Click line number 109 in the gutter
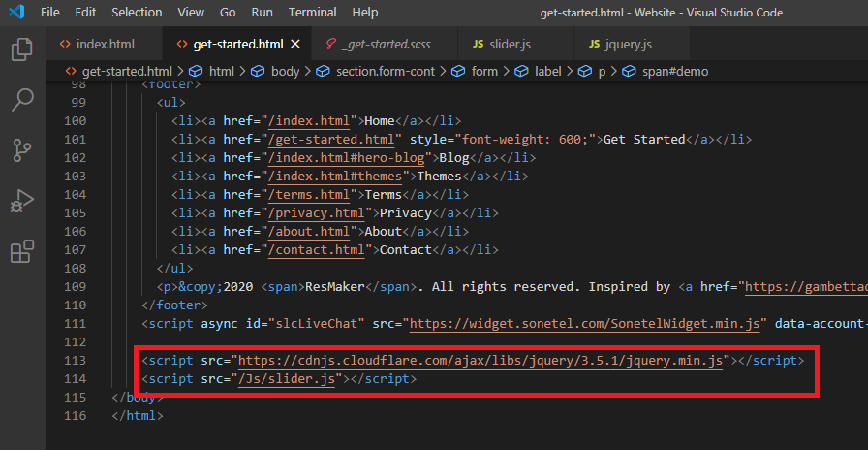This screenshot has width=868, height=450. coord(76,287)
